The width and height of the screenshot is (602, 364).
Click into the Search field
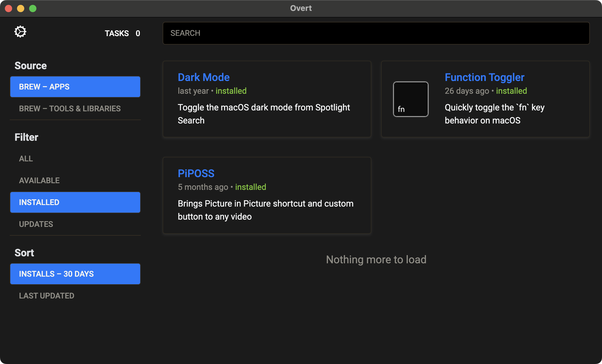[x=376, y=33]
